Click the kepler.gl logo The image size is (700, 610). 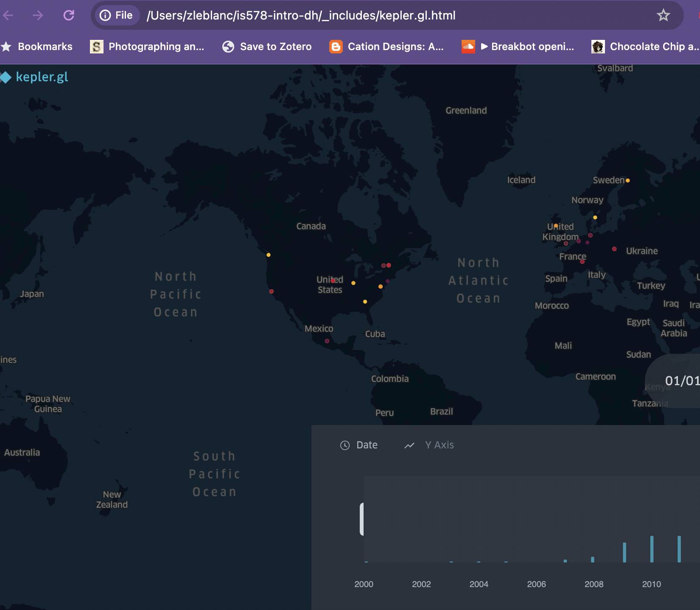35,77
